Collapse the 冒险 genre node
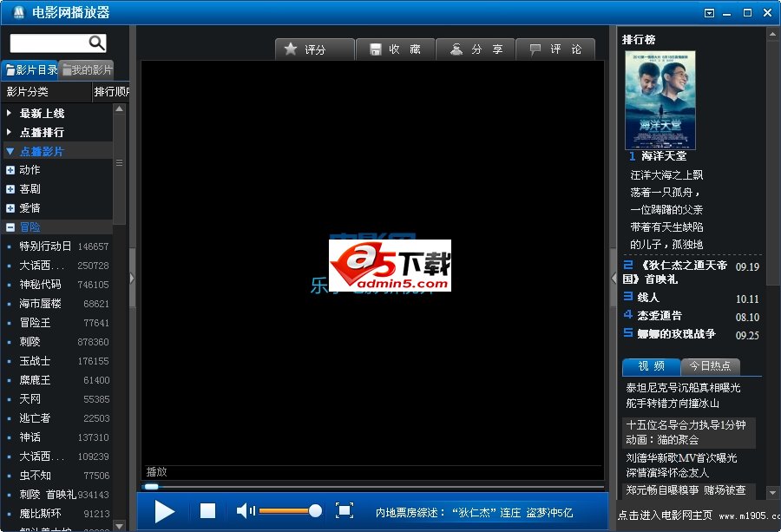Viewport: 781px width, 532px height. (x=10, y=227)
